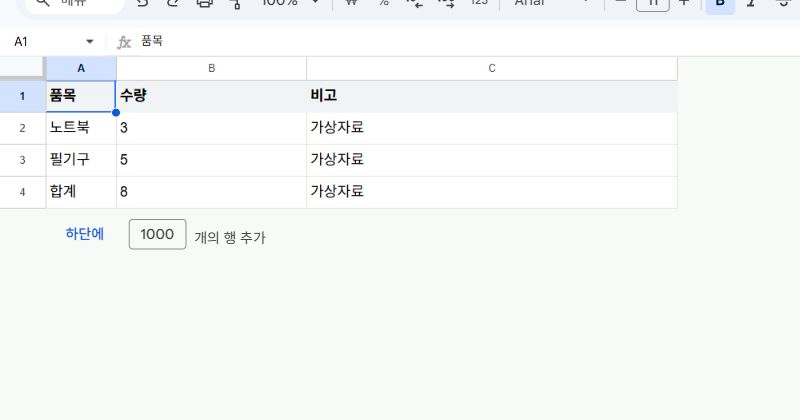
Task: Click the total cell with 8
Action: coord(211,192)
